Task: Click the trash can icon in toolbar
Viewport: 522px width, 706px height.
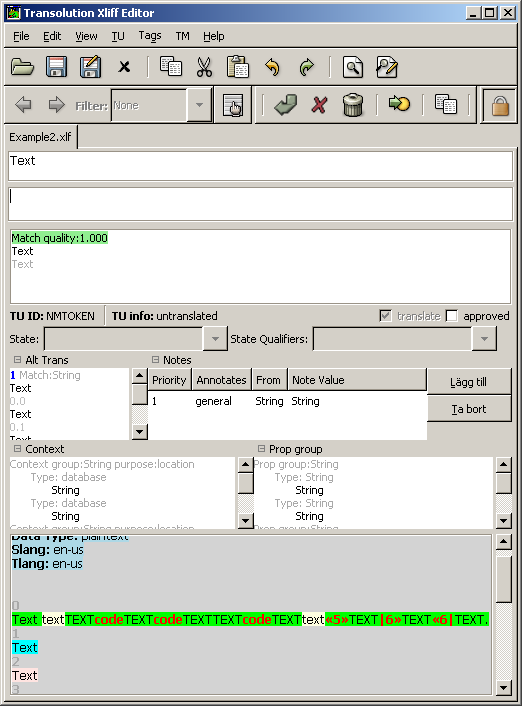Action: (353, 105)
